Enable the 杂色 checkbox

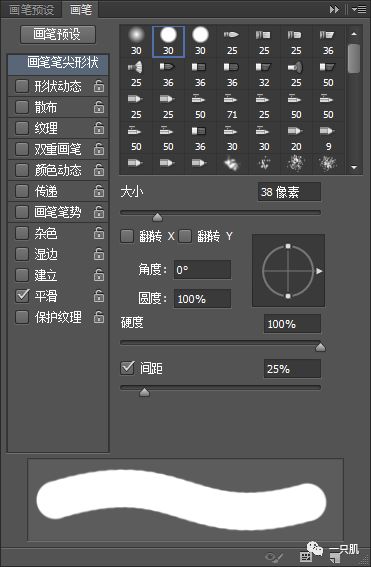22,233
